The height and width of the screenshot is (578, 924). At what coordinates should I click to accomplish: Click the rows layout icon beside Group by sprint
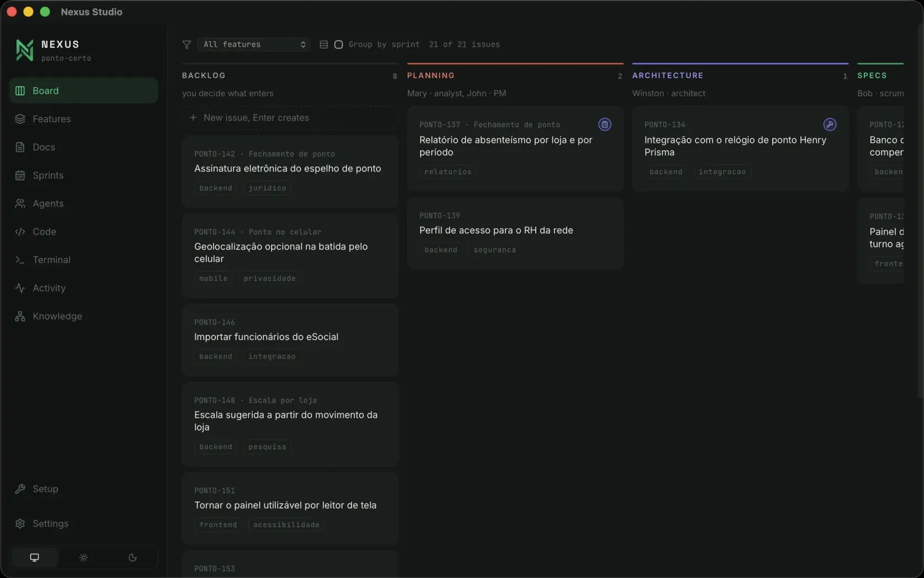click(324, 45)
